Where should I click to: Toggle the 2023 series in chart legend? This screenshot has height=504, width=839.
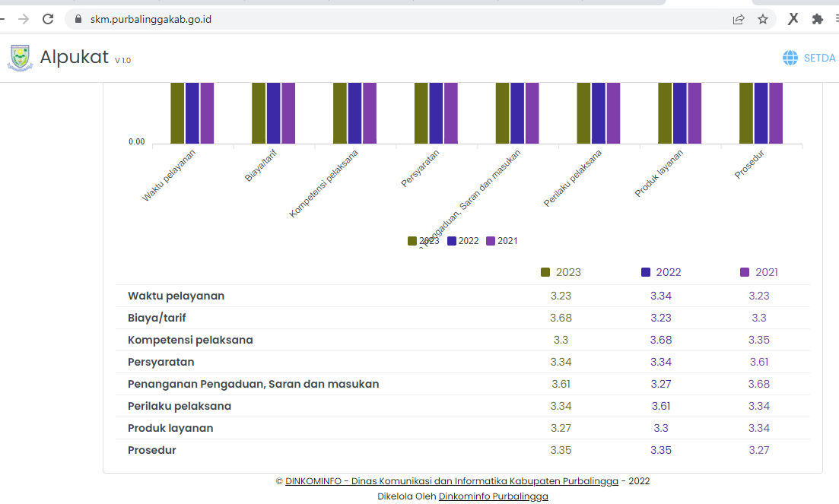(x=423, y=241)
